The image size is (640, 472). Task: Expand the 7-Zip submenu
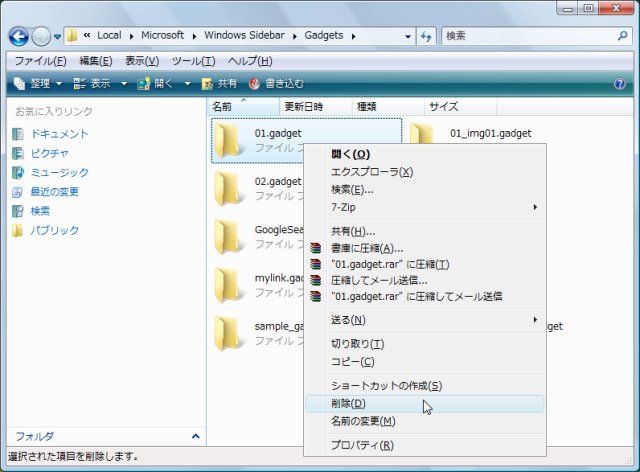tap(424, 207)
